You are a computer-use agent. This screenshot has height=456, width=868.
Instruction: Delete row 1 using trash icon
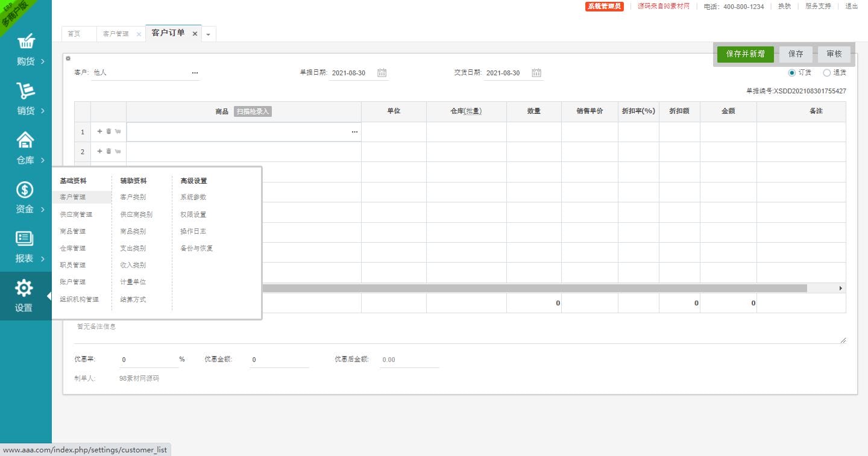108,131
